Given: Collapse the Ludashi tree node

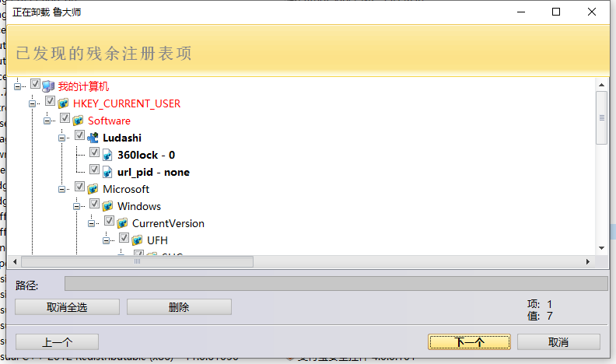Looking at the screenshot, I should (61, 138).
